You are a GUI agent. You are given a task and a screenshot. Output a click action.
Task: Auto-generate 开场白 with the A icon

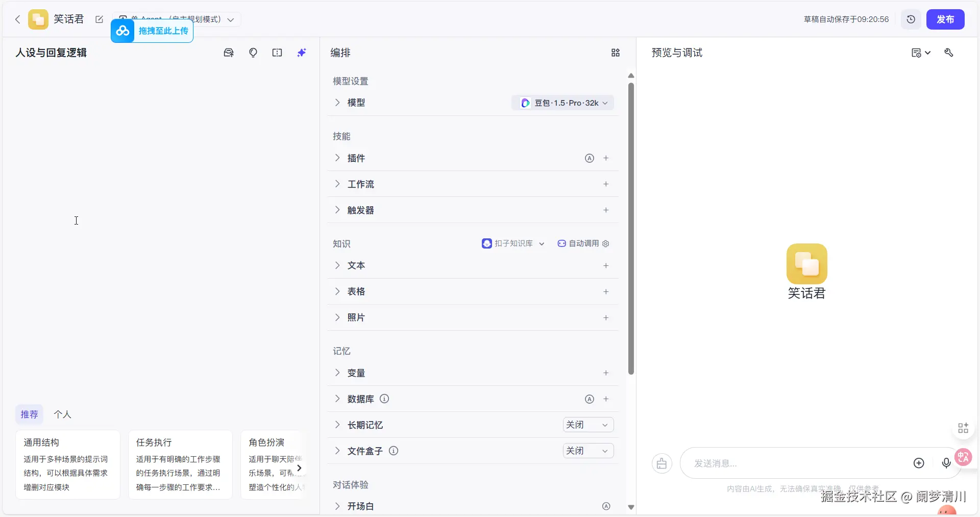(x=606, y=506)
